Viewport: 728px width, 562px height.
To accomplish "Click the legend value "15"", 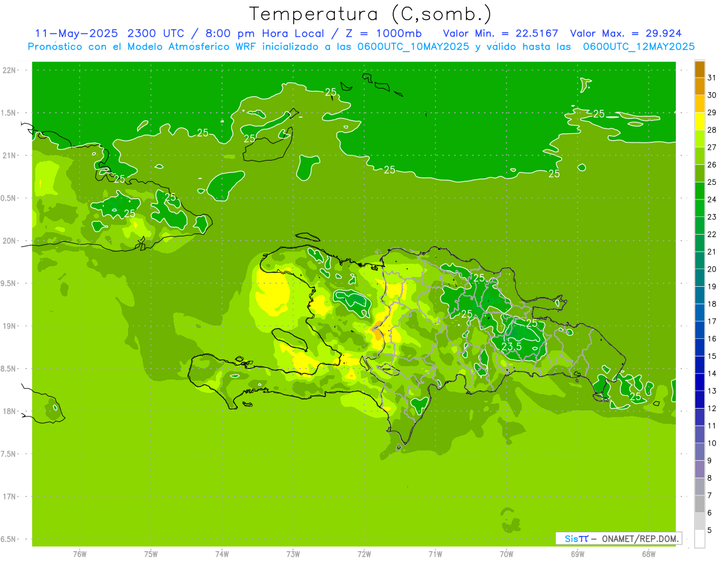I will click(712, 356).
